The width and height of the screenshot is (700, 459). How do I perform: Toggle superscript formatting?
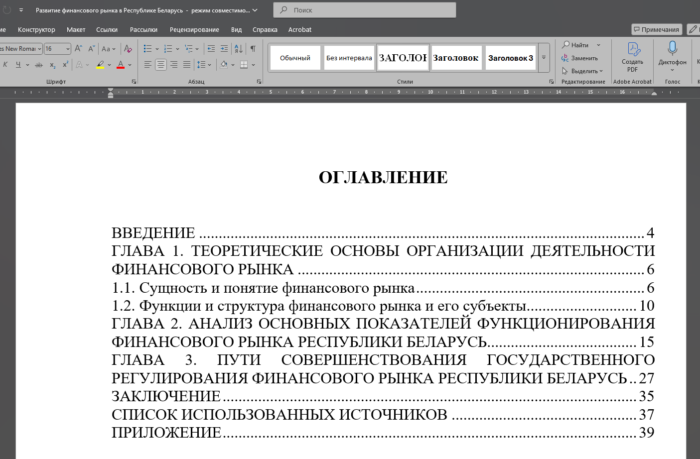pos(65,65)
